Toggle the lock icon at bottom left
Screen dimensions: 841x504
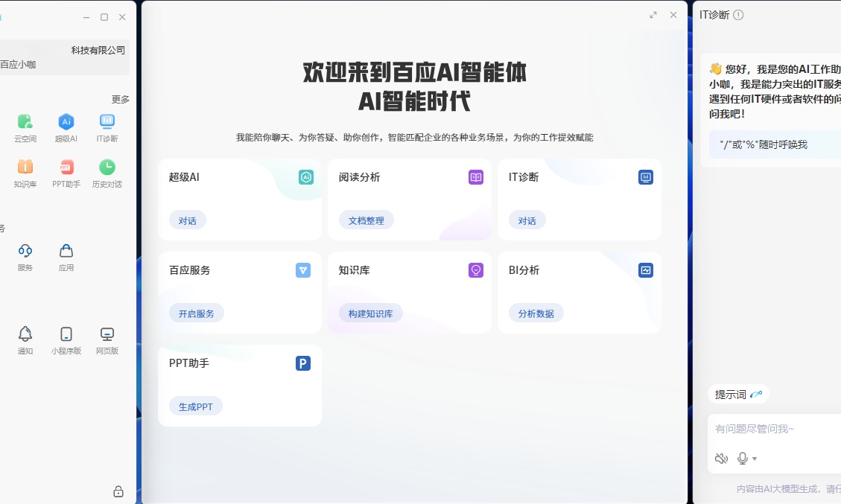tap(118, 491)
